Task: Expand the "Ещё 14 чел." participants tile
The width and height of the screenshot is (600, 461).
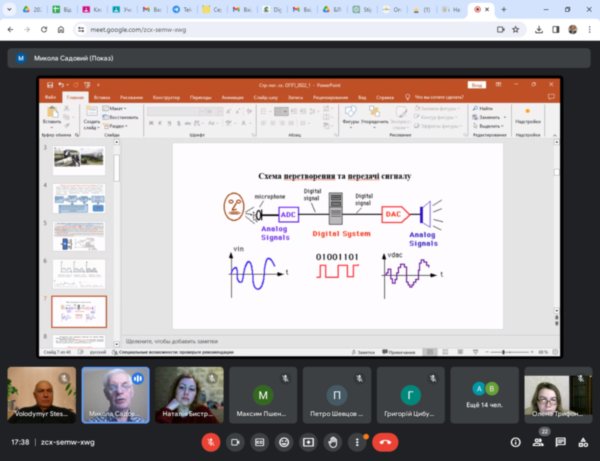Action: 484,395
